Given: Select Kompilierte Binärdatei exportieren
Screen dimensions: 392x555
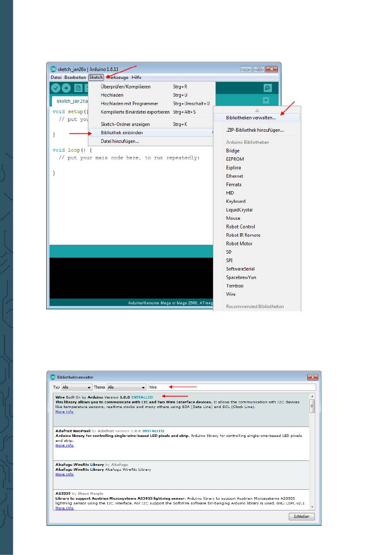Looking at the screenshot, I should [152, 112].
